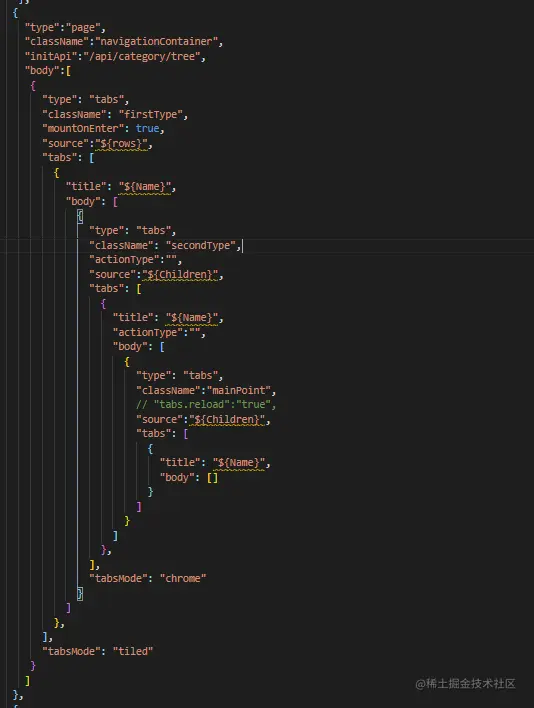Click the "tabs" type value above secondType className

click(153, 230)
